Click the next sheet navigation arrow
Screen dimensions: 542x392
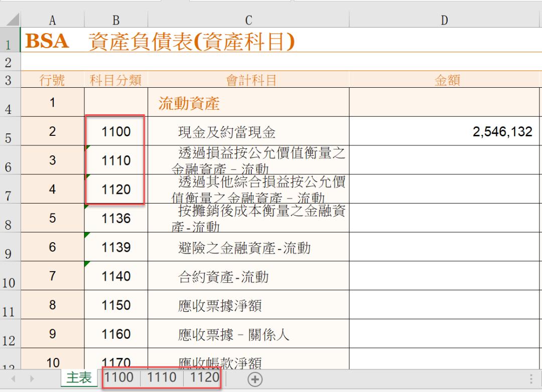[32, 379]
